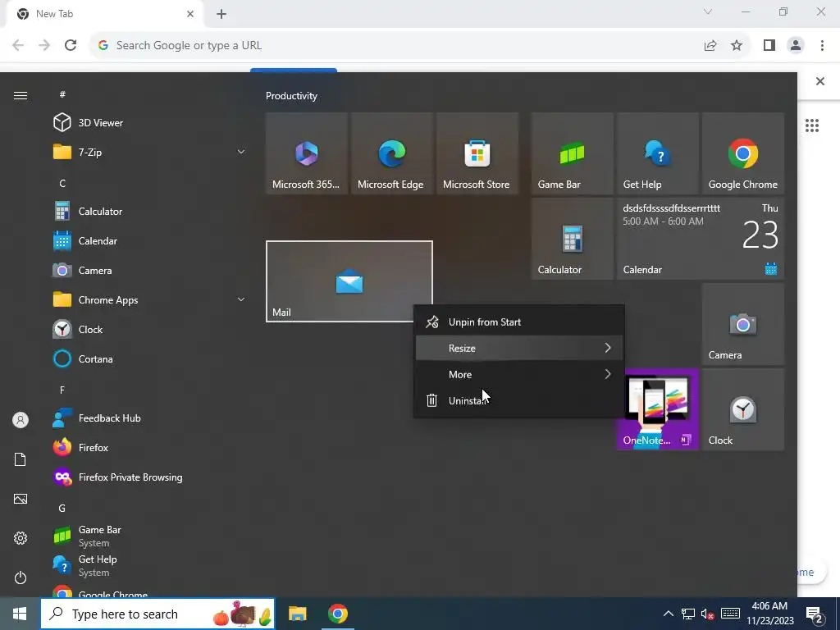Screen dimensions: 840x630
Task: Open Calendar in the app list
Action: click(150, 240)
